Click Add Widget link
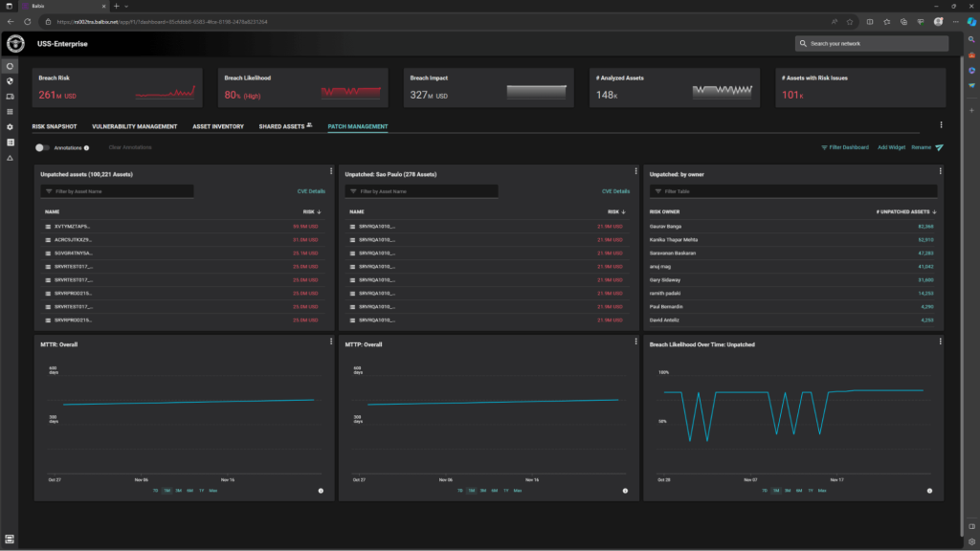Viewport: 980px width, 551px height. click(x=891, y=147)
